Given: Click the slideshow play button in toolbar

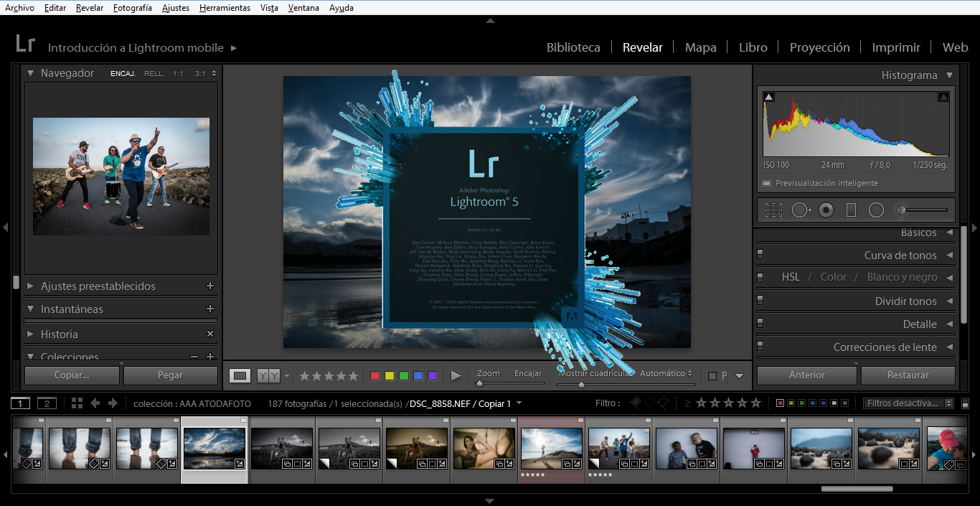Looking at the screenshot, I should [456, 375].
